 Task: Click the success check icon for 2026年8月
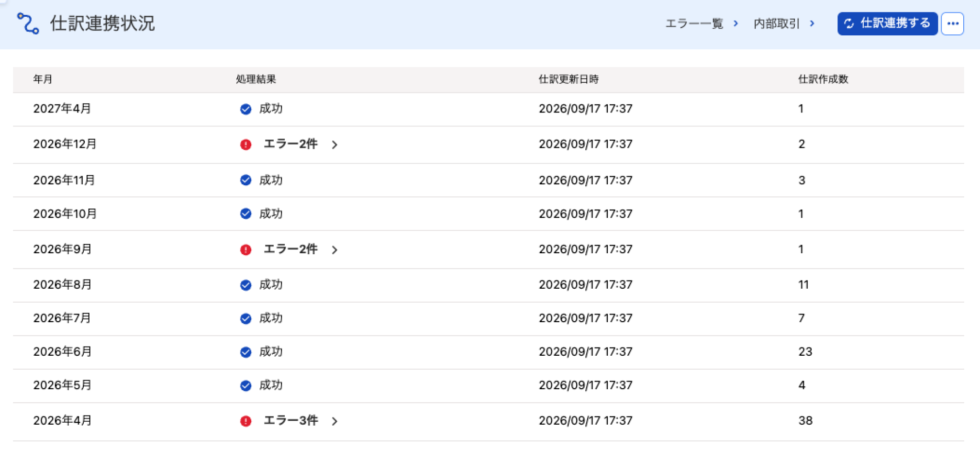pos(245,285)
